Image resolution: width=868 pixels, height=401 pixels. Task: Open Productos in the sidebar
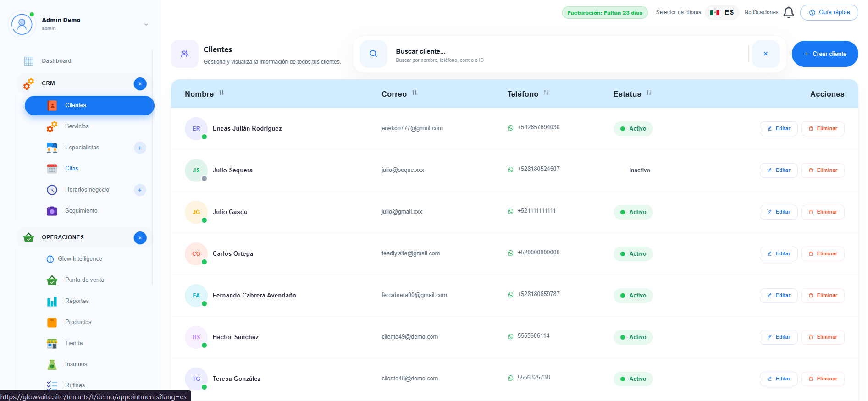tap(78, 322)
